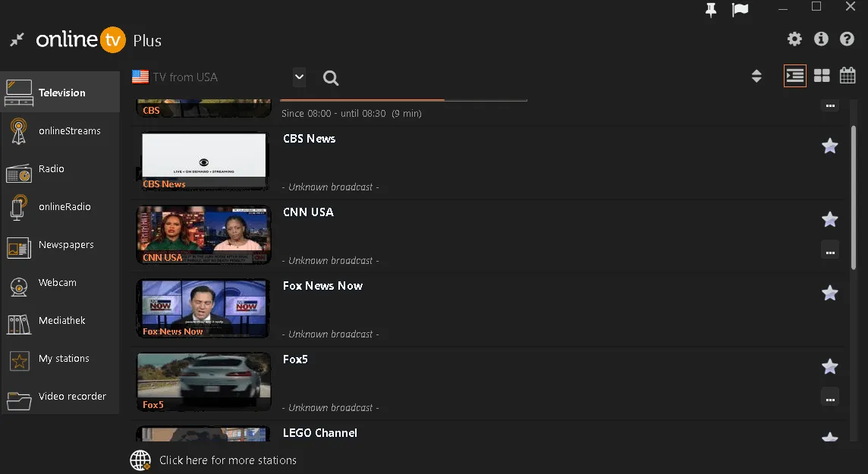This screenshot has width=868, height=474.
Task: Open the Mediathek section
Action: coord(60,321)
